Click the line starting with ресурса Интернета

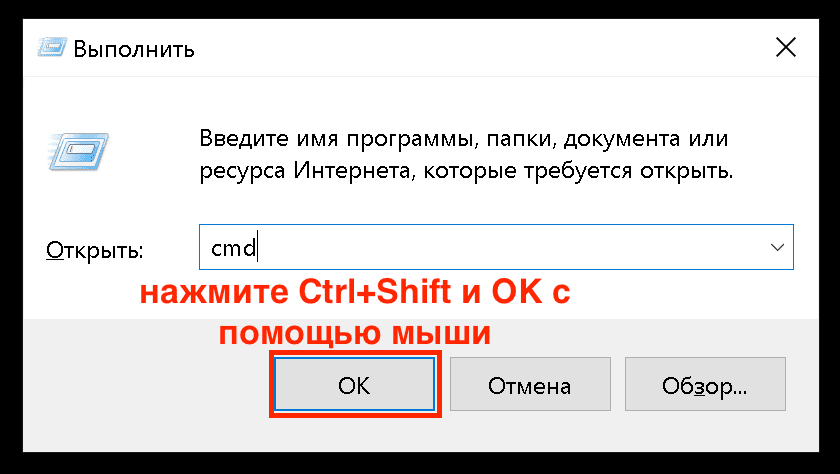[x=466, y=171]
